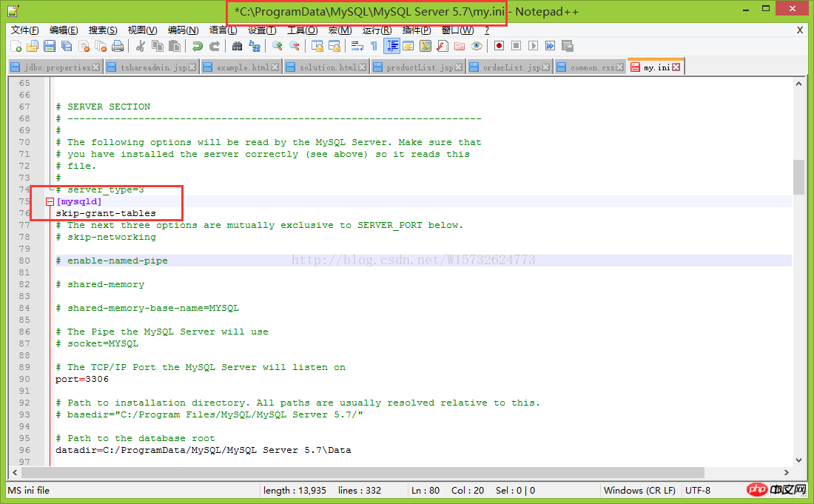
Task: Click the Zoom In magnifier icon
Action: [x=277, y=46]
